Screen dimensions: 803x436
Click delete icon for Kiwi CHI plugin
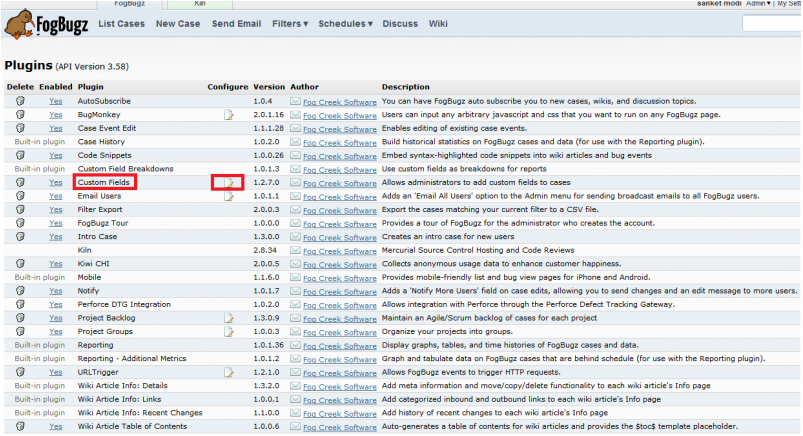[x=19, y=264]
